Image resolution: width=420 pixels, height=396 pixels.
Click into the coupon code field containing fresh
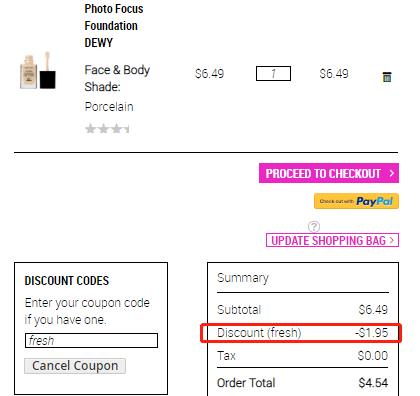[x=91, y=340]
